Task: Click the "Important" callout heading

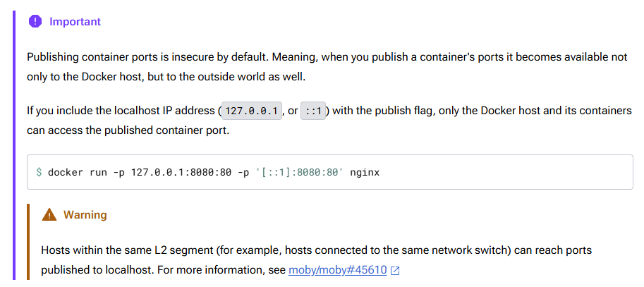Action: (75, 22)
